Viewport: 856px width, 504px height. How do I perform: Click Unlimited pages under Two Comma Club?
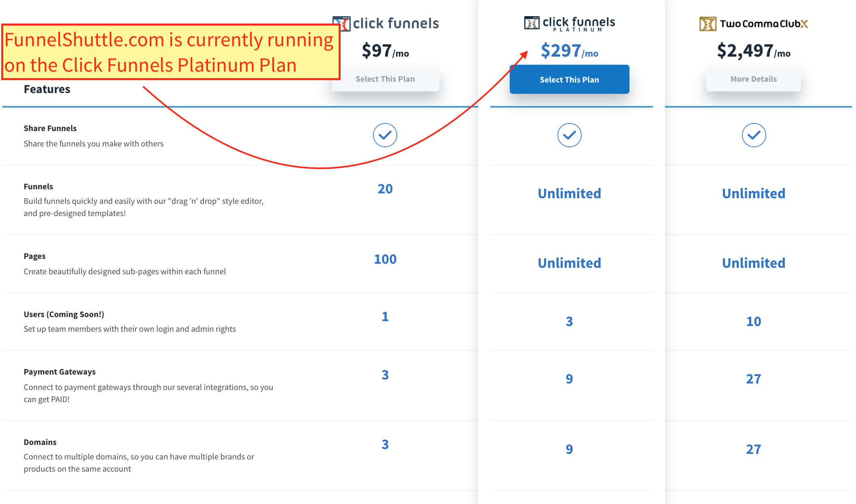pyautogui.click(x=753, y=263)
